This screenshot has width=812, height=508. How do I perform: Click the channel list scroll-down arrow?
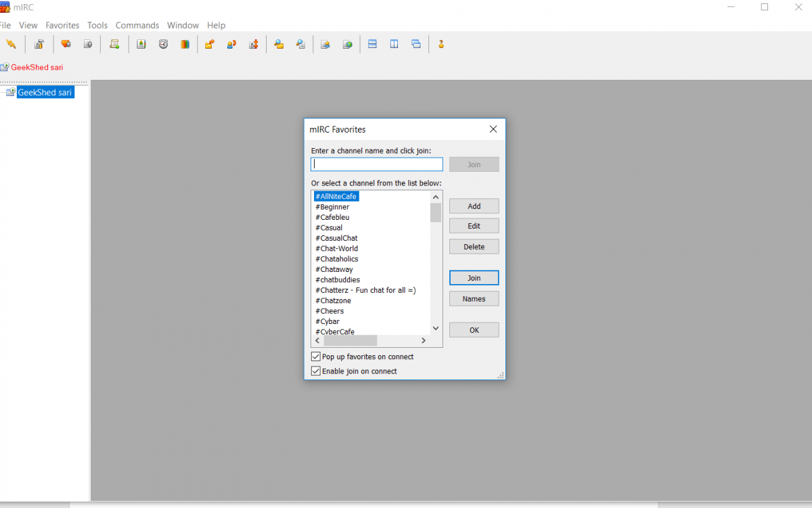point(436,329)
